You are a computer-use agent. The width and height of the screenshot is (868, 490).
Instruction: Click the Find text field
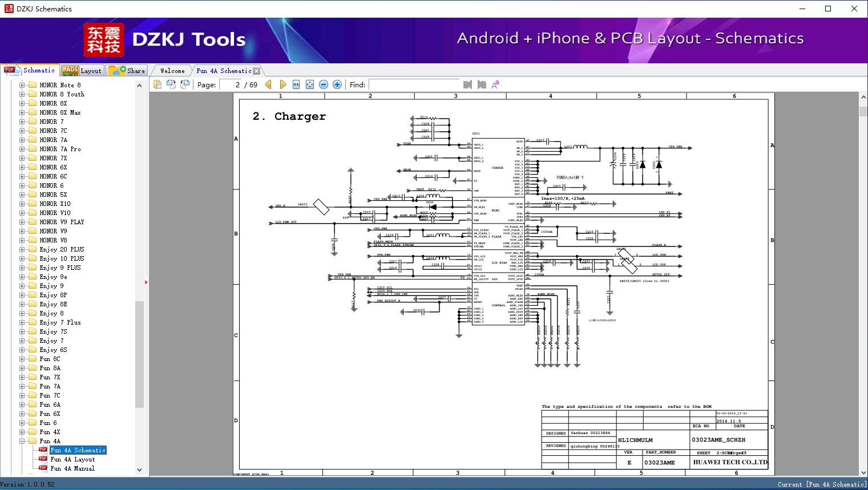click(414, 84)
